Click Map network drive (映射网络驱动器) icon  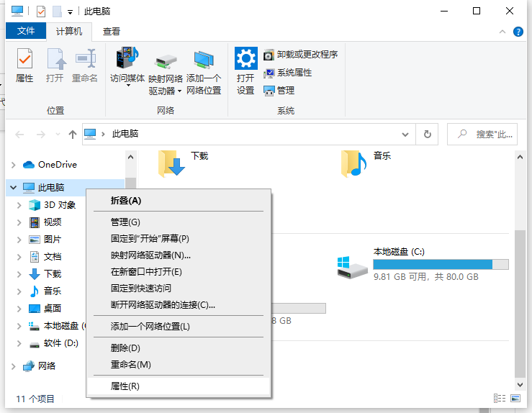[x=166, y=63]
